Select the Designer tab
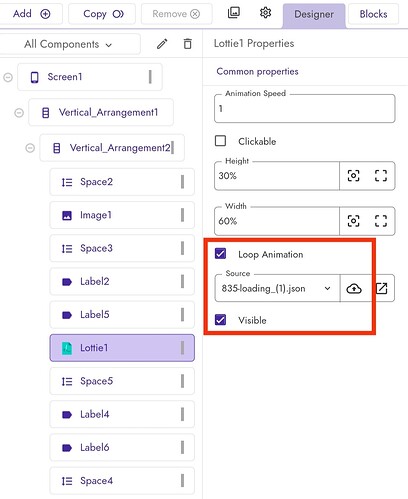The width and height of the screenshot is (408, 499). pos(314,15)
